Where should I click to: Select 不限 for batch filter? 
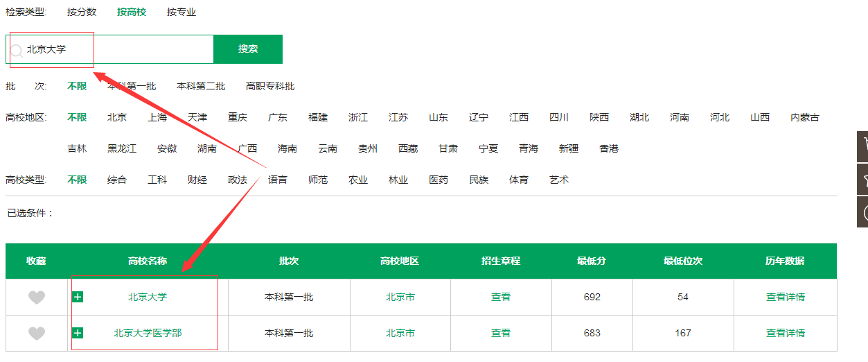pos(77,86)
